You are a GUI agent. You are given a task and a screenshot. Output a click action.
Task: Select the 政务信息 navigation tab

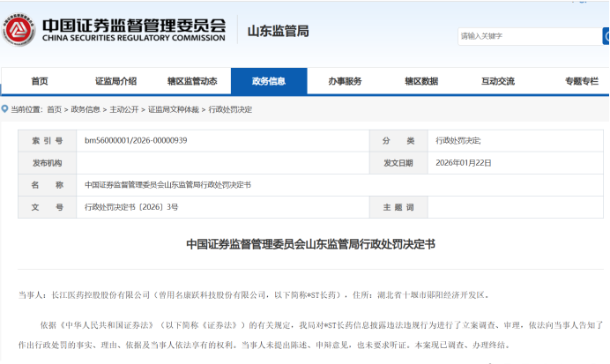click(x=269, y=81)
